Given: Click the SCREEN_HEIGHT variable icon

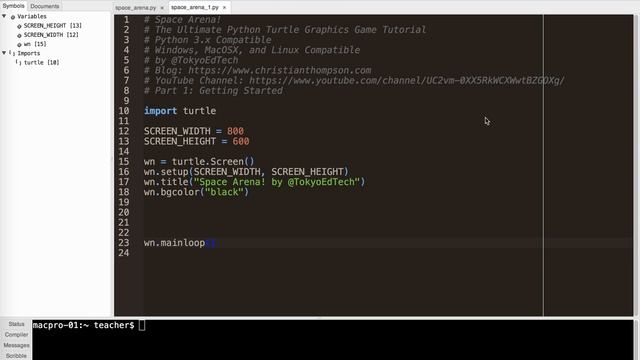Looking at the screenshot, I should (19, 26).
